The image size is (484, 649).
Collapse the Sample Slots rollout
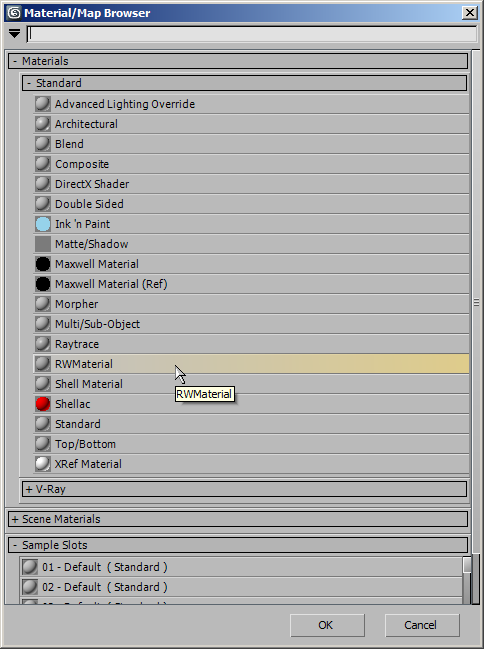238,545
